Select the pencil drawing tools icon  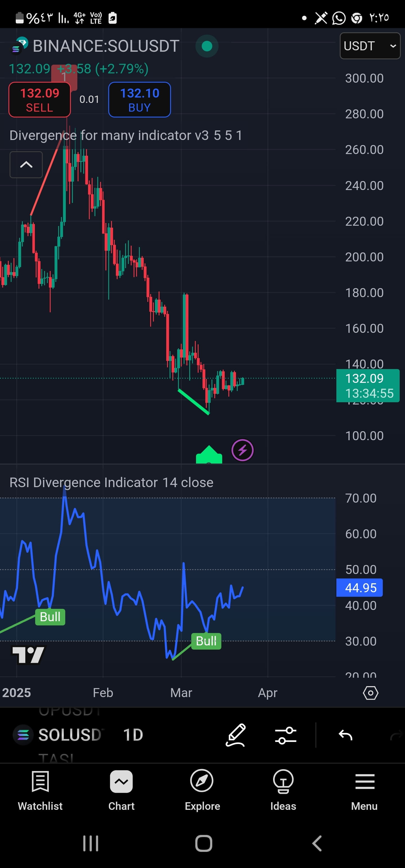[235, 735]
